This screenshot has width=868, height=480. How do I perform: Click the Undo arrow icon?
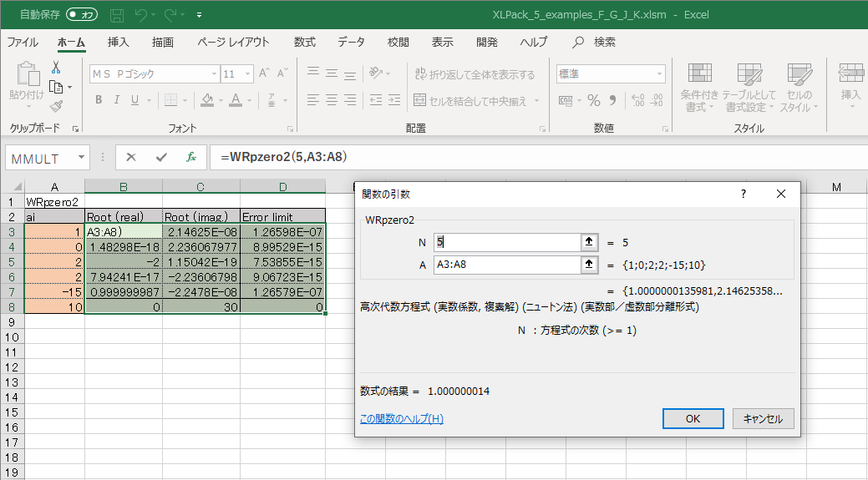(x=142, y=15)
